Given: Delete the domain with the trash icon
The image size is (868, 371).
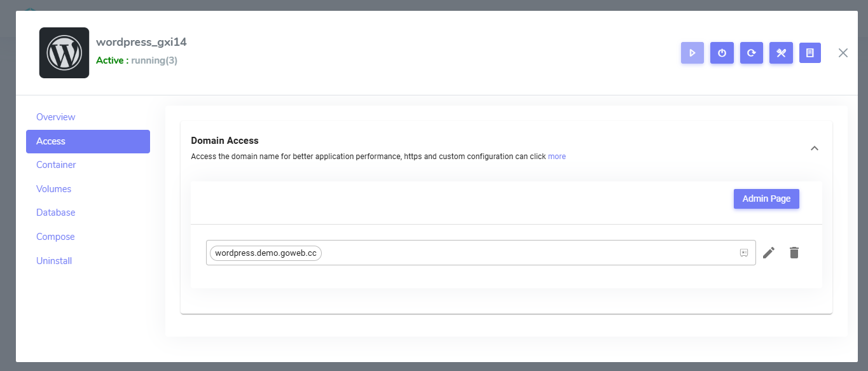Looking at the screenshot, I should pyautogui.click(x=794, y=253).
